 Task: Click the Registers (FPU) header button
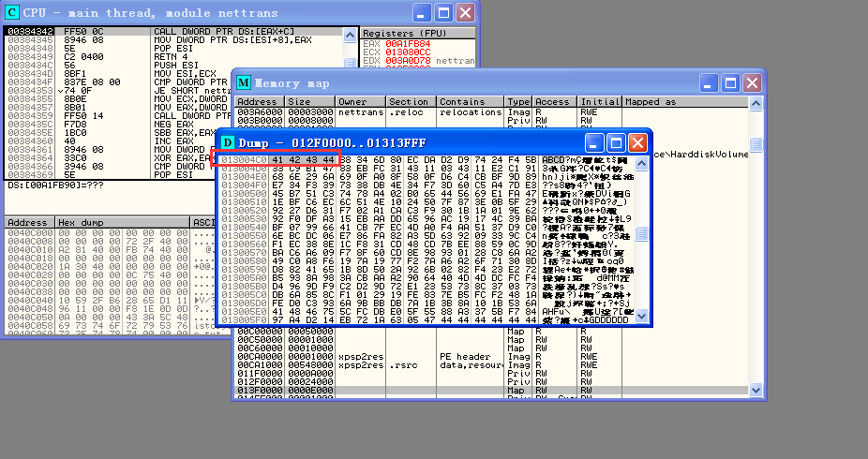pos(417,33)
